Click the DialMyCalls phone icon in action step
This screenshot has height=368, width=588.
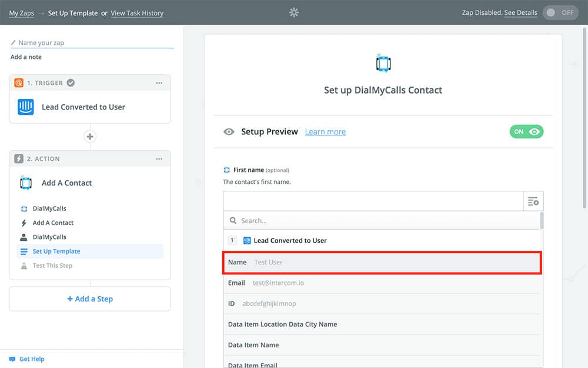pos(26,183)
